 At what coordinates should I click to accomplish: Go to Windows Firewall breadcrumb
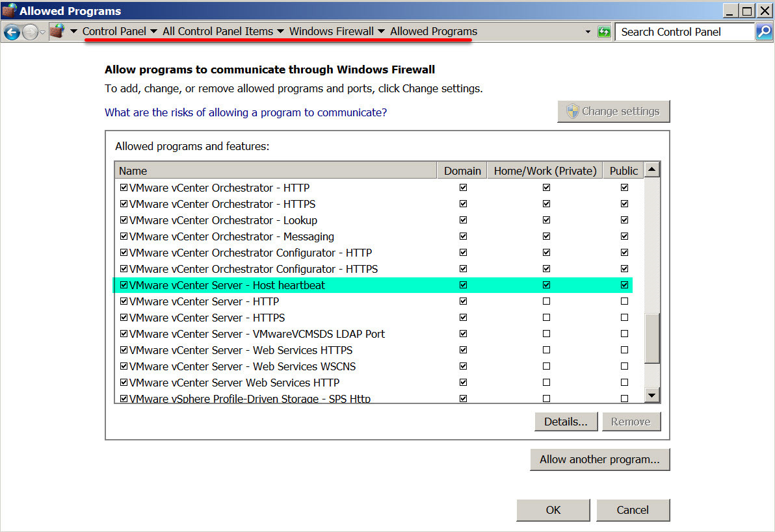click(331, 31)
